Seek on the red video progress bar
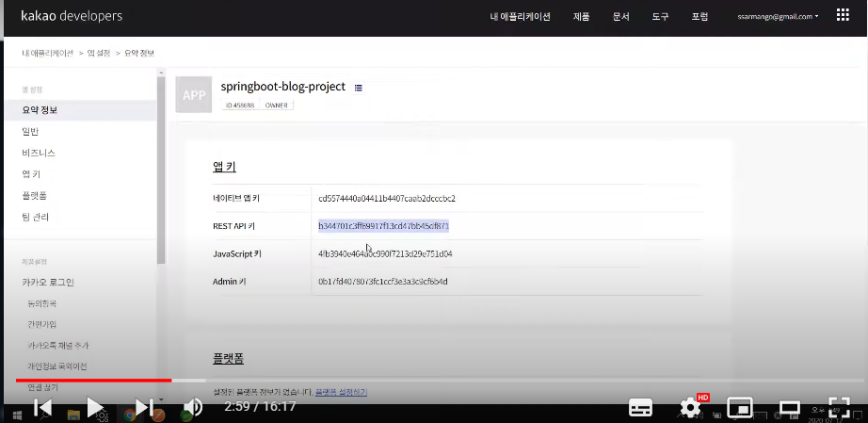 pyautogui.click(x=93, y=381)
